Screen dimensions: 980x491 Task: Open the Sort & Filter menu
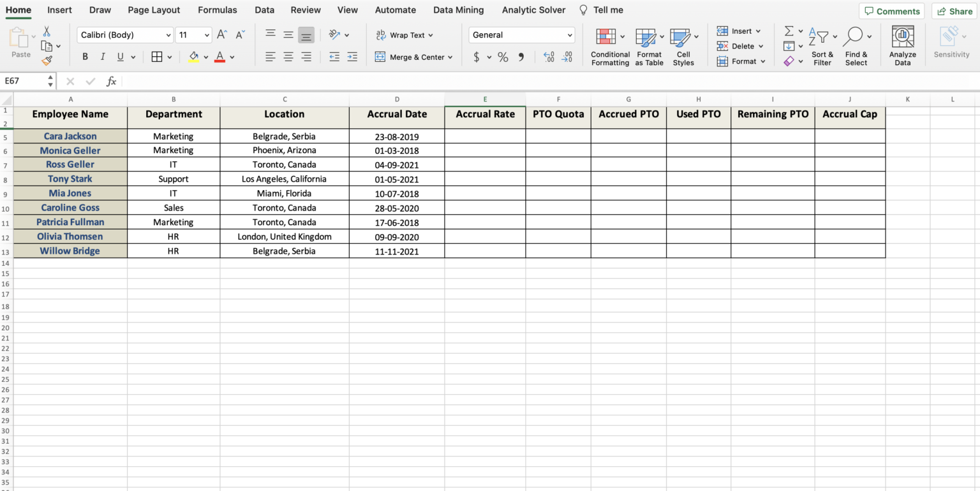coord(822,47)
